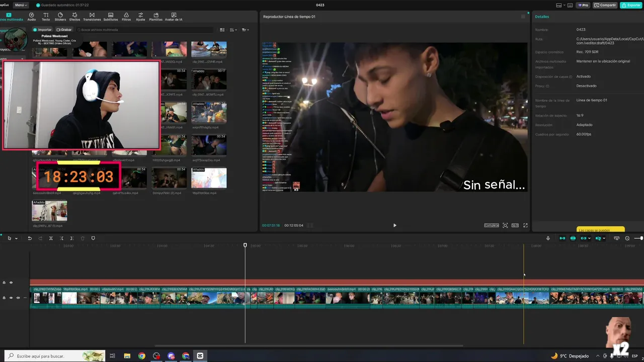Enter fullscreen preview
This screenshot has width=644, height=362.
pyautogui.click(x=525, y=225)
